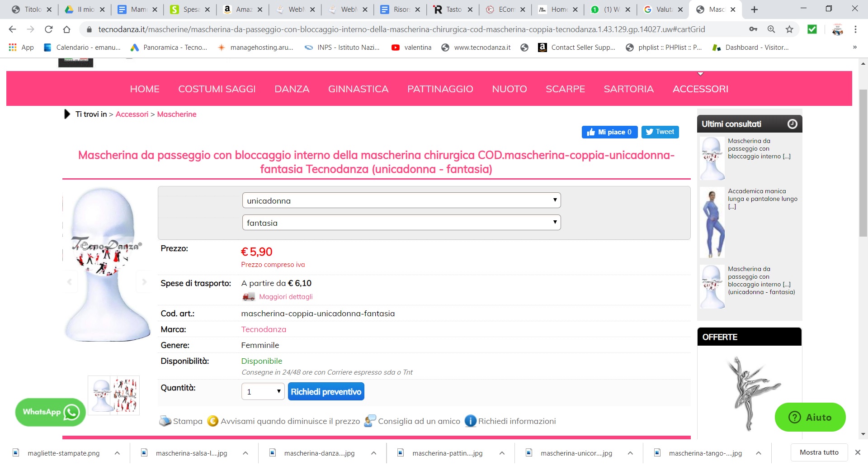Click the browser back arrow

point(12,29)
